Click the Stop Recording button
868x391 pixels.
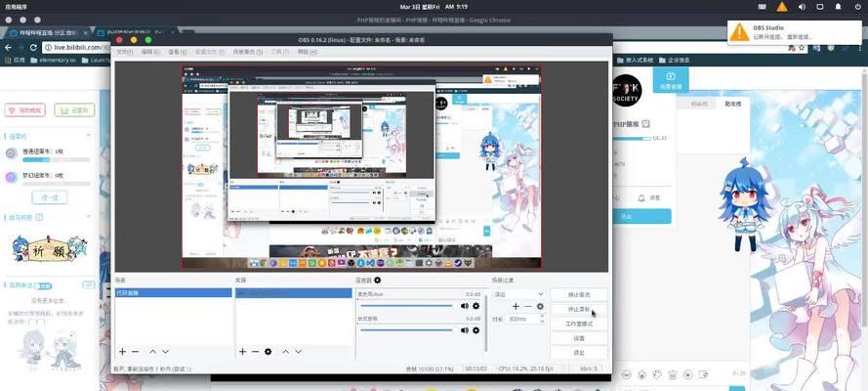click(579, 309)
